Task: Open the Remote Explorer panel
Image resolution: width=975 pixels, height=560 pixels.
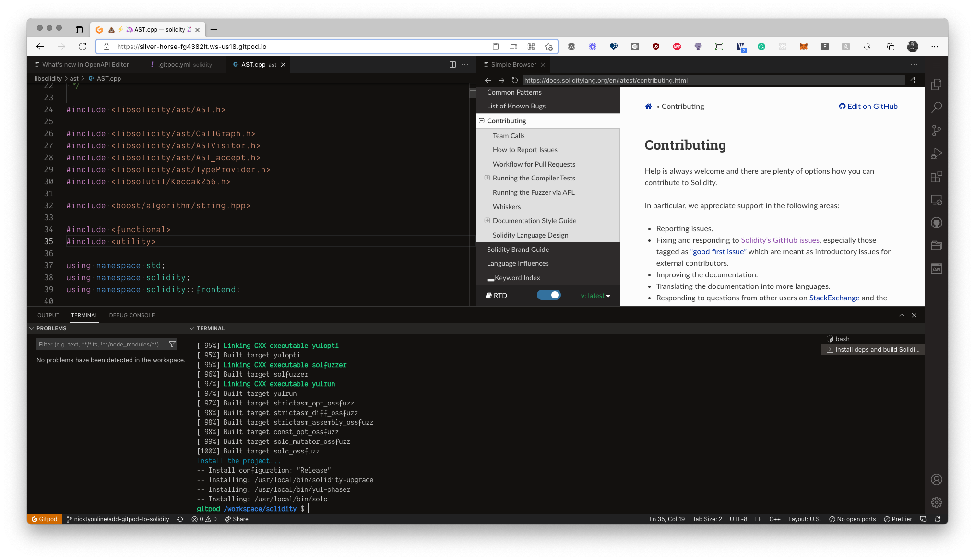Action: 937,200
